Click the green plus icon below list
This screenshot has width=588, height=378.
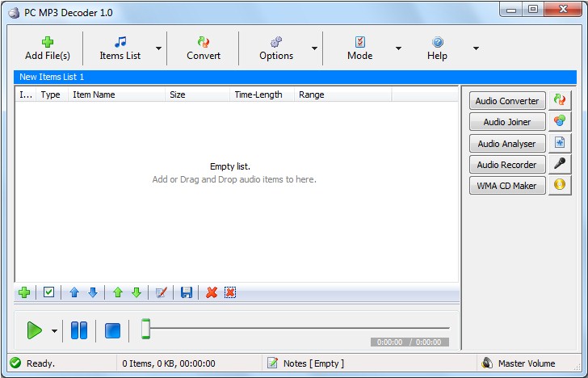tap(24, 292)
